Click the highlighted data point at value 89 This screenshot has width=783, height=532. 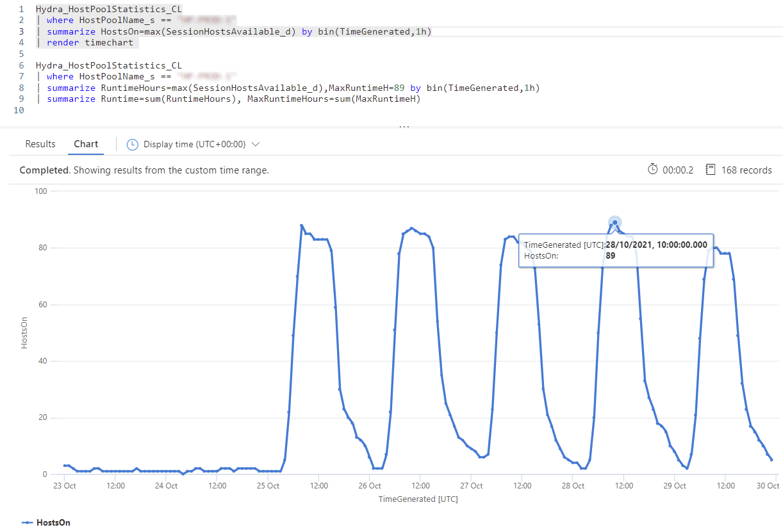coord(615,223)
